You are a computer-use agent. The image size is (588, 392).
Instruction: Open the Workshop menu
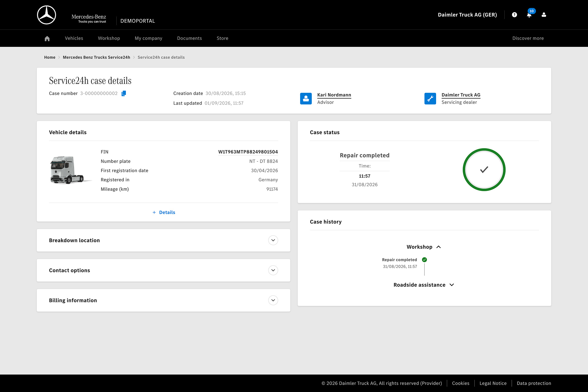pos(109,38)
